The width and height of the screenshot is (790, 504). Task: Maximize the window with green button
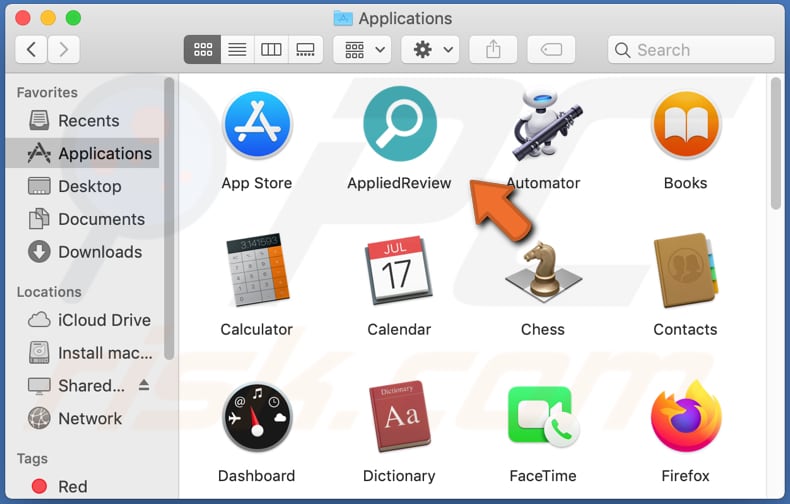(74, 18)
